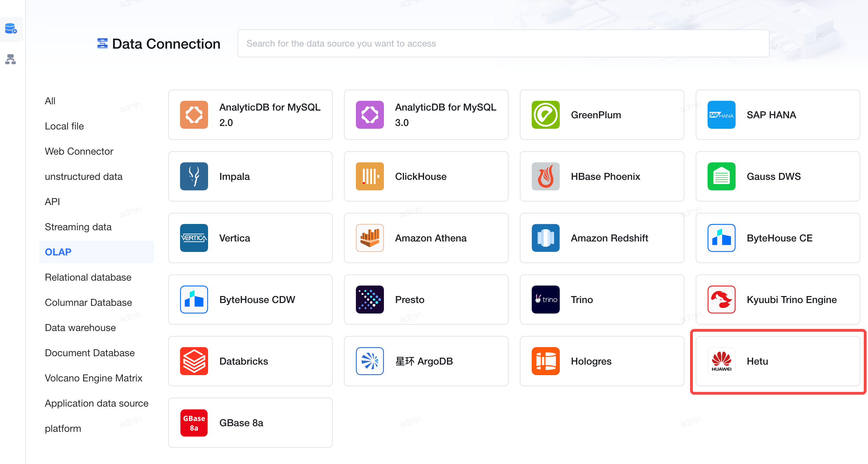Image resolution: width=868 pixels, height=464 pixels.
Task: Select the Amazon Redshift card
Action: [x=602, y=238]
